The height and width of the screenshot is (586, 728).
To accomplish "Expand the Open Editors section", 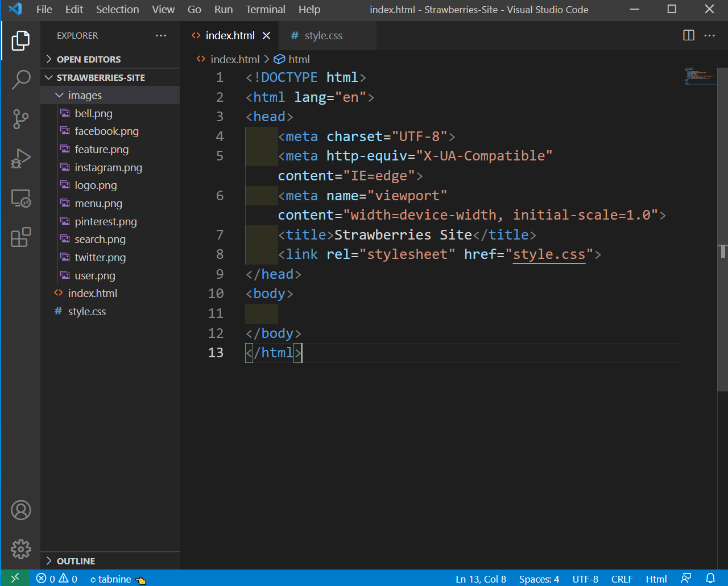I will (110, 59).
